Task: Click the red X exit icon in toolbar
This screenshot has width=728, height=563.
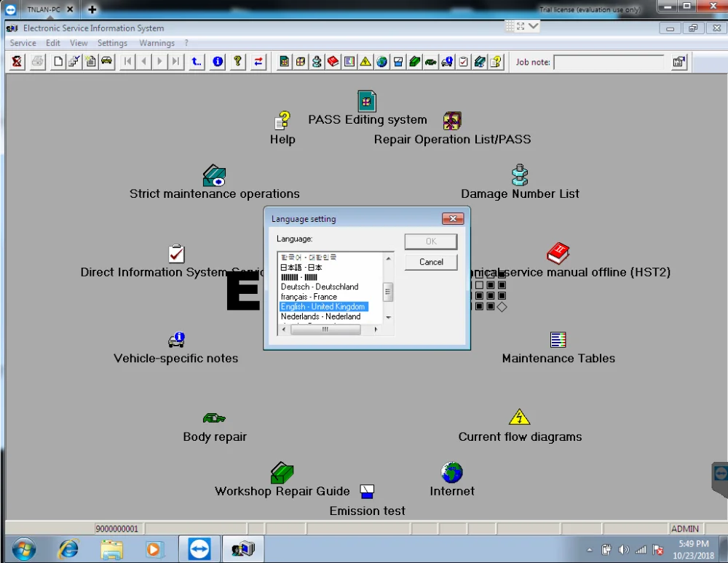Action: [17, 62]
